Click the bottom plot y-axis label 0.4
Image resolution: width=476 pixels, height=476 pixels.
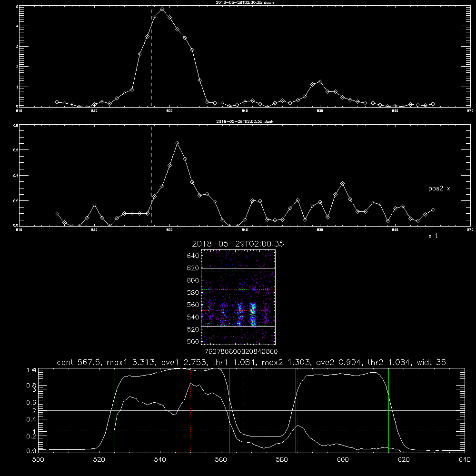(x=31, y=419)
